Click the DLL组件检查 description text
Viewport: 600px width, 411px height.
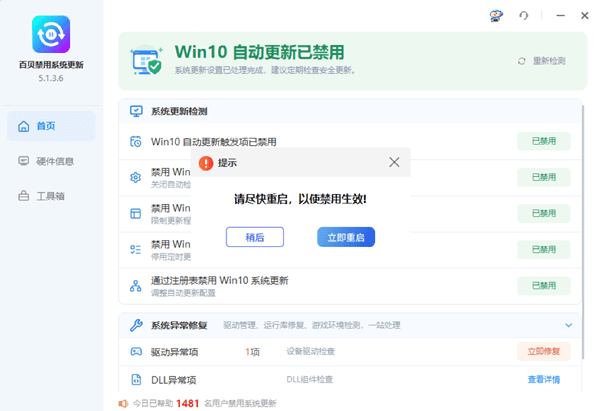[x=310, y=379]
